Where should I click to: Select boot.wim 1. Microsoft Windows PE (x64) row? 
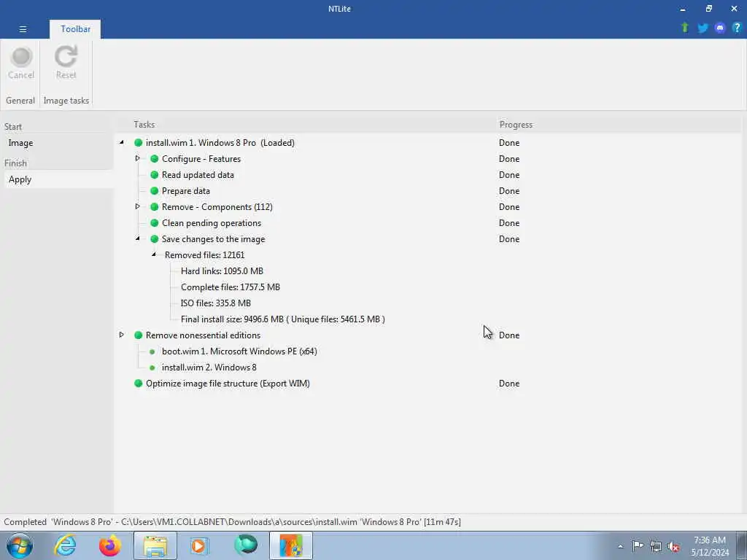239,351
